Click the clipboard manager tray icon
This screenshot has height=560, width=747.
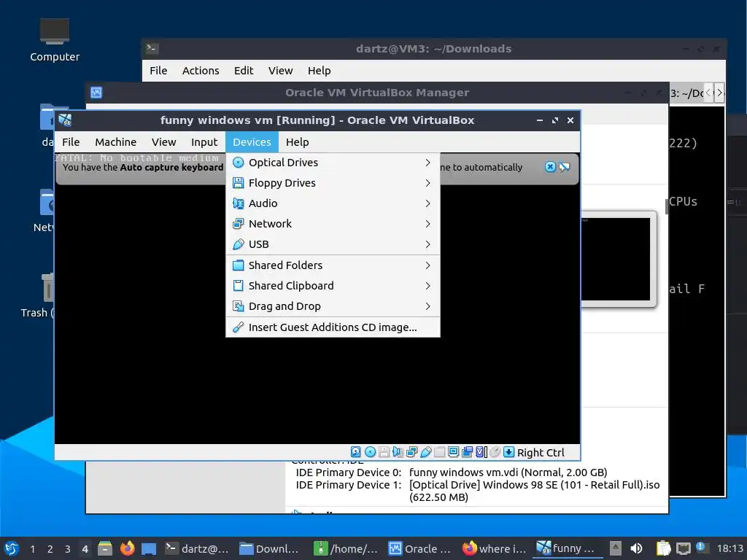coord(662,548)
